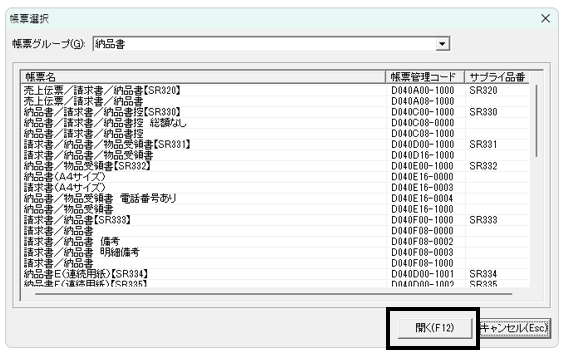Select 請求書/納品書 明細備考 row
Image resolution: width=571 pixels, height=363 pixels.
pyautogui.click(x=275, y=252)
